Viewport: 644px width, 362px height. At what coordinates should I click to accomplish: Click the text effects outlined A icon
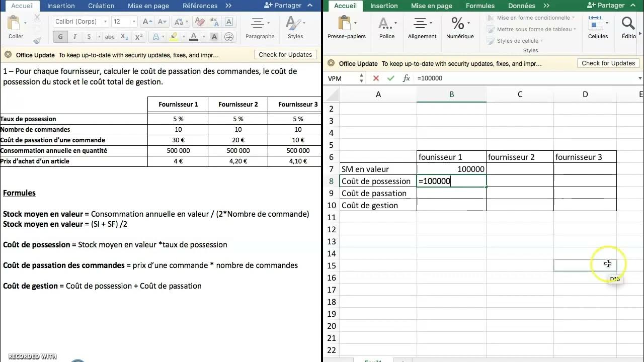point(156,37)
